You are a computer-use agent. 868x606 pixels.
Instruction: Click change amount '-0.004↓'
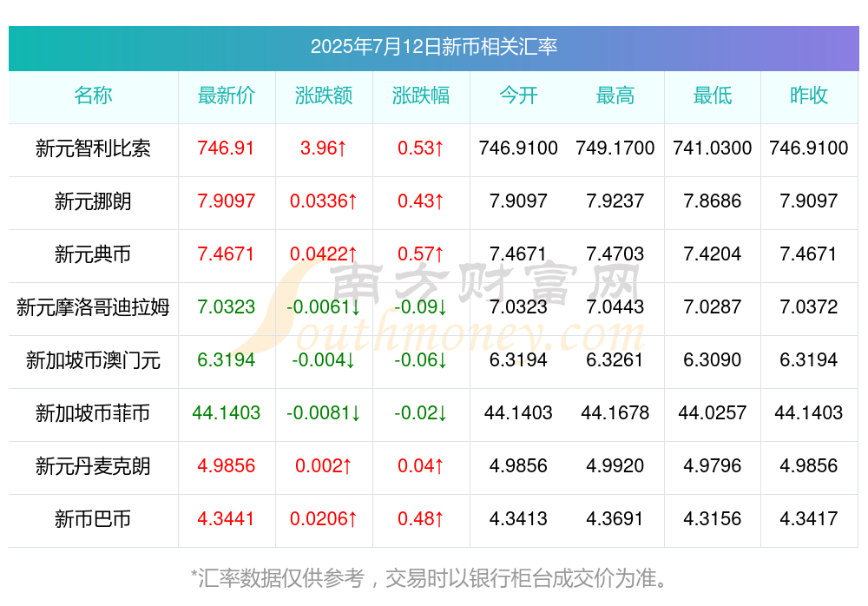(324, 360)
